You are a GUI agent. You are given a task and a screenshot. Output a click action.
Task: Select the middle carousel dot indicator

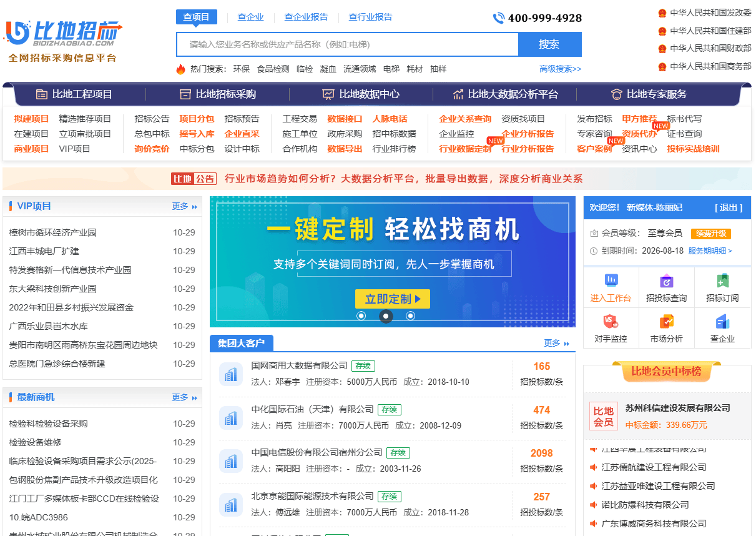(386, 316)
